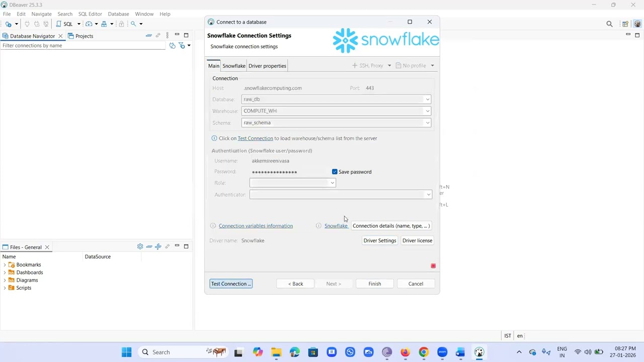This screenshot has width=644, height=362.
Task: Click the New Database Connection plug icon
Action: [x=9, y=24]
